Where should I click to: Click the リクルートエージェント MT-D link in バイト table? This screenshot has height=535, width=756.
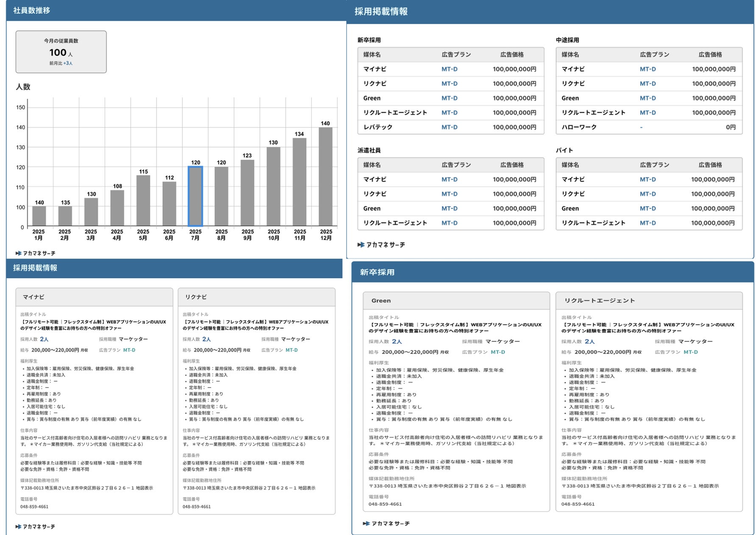pyautogui.click(x=648, y=223)
